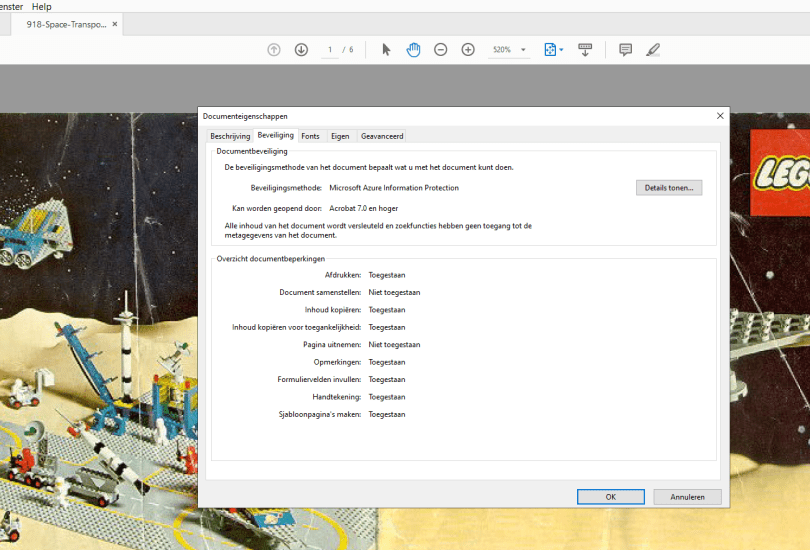Click the Sjabloonpagina's maken label
The image size is (810, 550).
[x=320, y=414]
